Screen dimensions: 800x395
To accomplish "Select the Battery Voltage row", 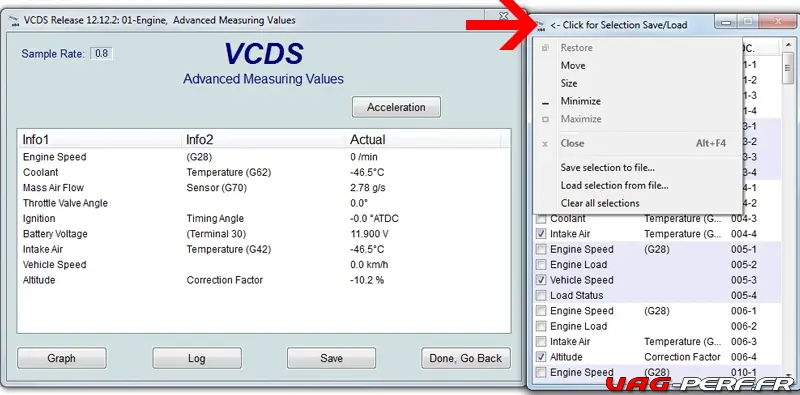I will 264,234.
